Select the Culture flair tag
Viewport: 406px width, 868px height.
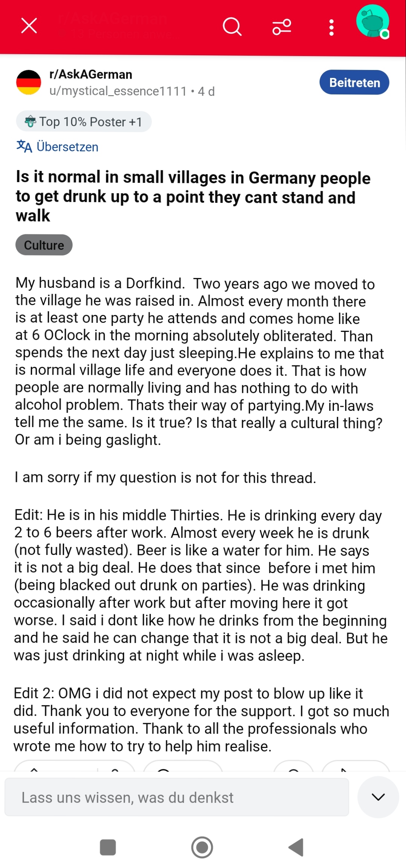pyautogui.click(x=44, y=245)
